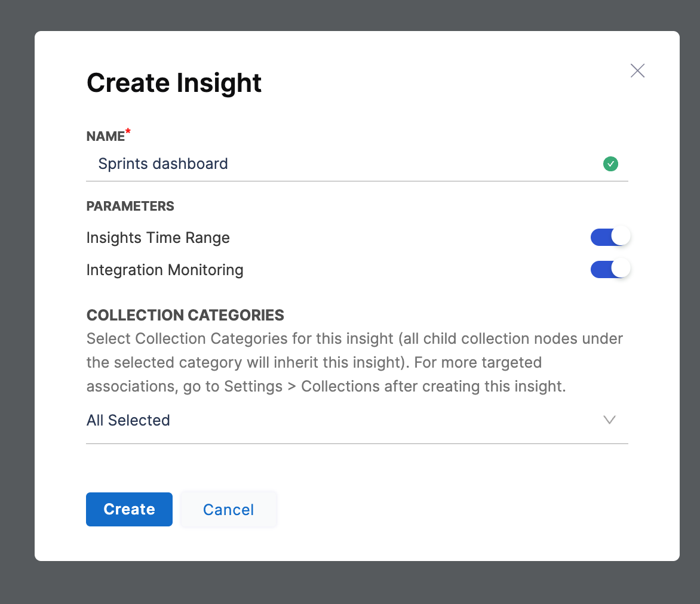
Task: Click the Cancel button
Action: click(228, 510)
